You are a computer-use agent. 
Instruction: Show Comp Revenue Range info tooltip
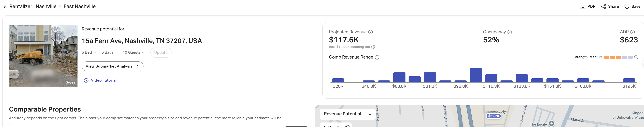[x=377, y=57]
